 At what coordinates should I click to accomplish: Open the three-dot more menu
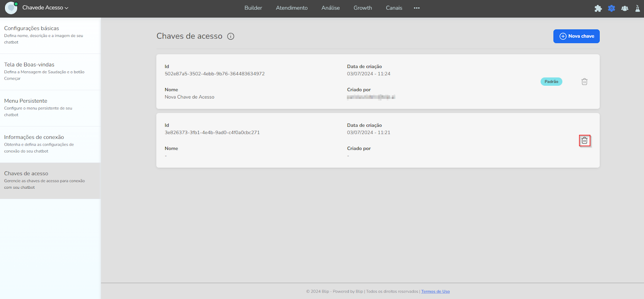417,8
